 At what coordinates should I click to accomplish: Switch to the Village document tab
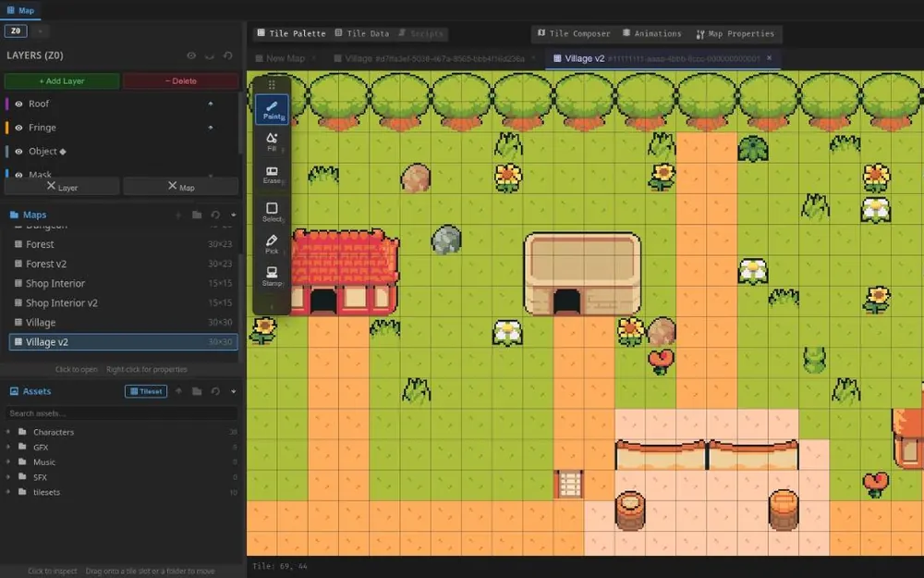pos(434,58)
